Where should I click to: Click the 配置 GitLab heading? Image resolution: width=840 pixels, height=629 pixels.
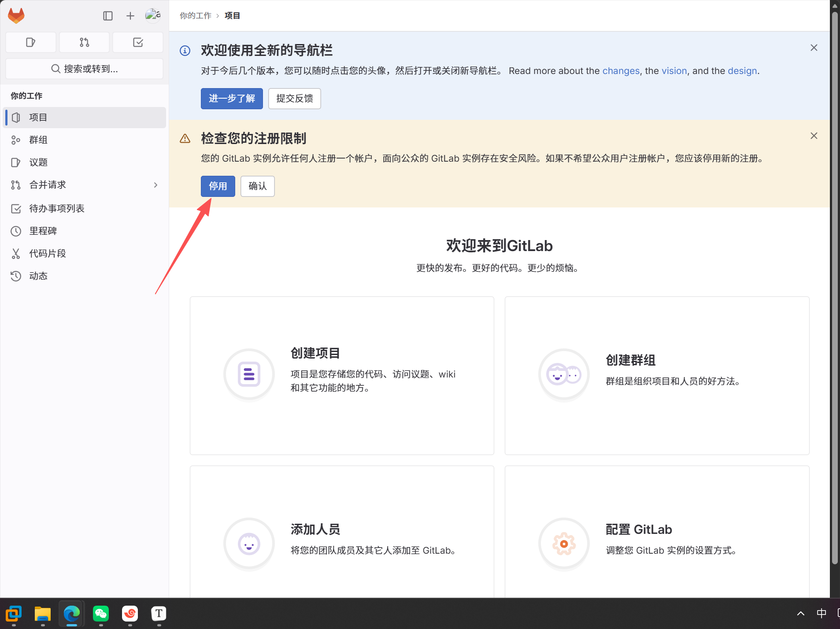pos(639,529)
